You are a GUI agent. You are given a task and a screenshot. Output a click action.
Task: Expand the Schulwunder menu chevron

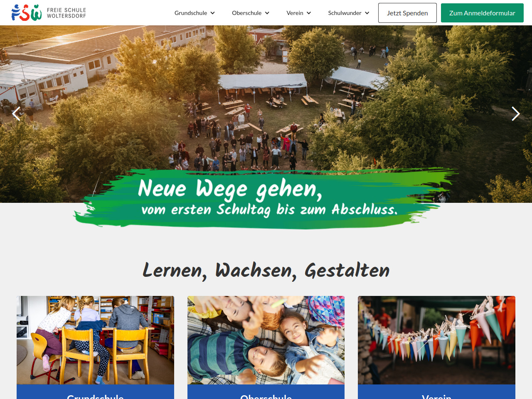367,13
